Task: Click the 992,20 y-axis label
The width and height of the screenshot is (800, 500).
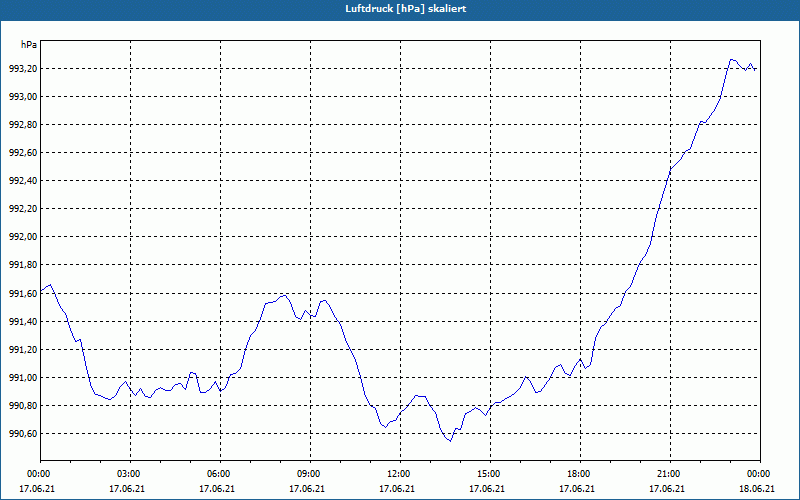Action: [23, 209]
